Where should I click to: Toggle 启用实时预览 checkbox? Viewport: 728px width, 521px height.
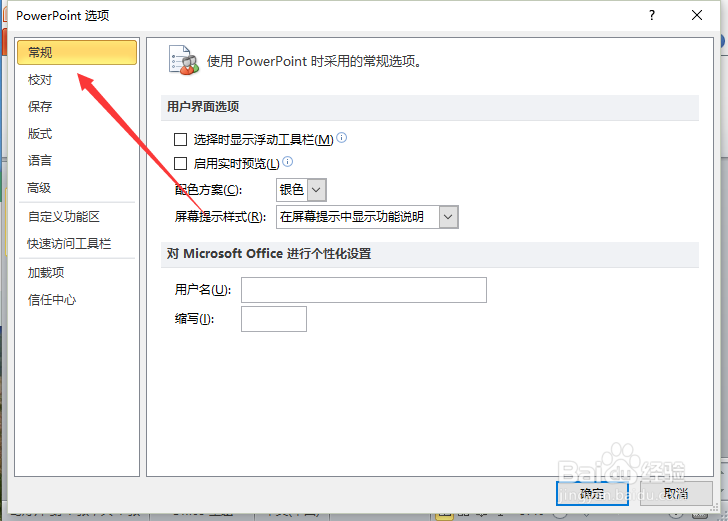tap(180, 163)
